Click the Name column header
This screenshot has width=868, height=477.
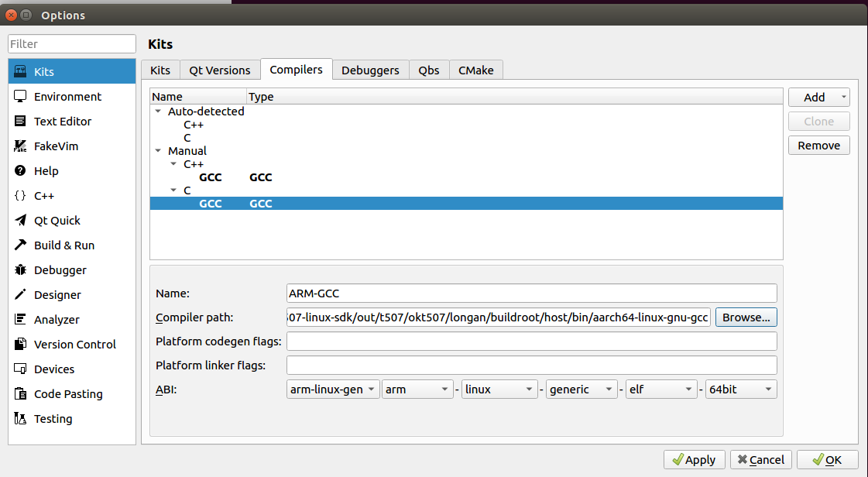point(198,96)
